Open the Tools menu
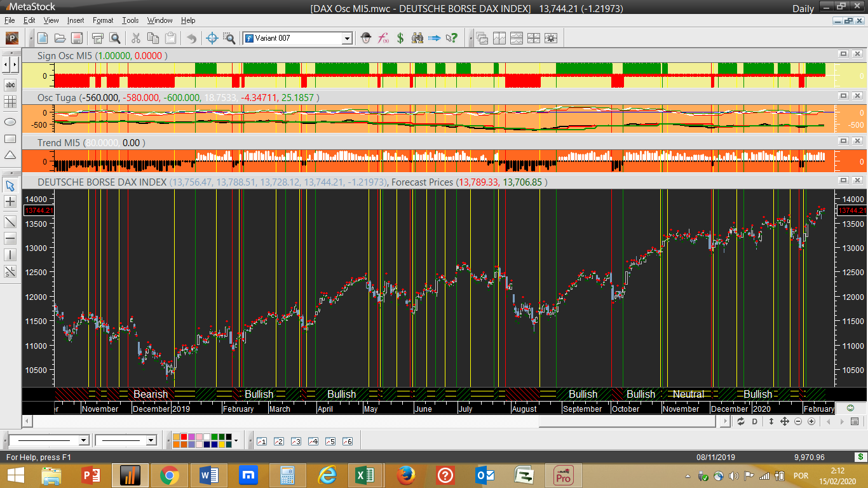Image resolution: width=868 pixels, height=488 pixels. pos(130,20)
